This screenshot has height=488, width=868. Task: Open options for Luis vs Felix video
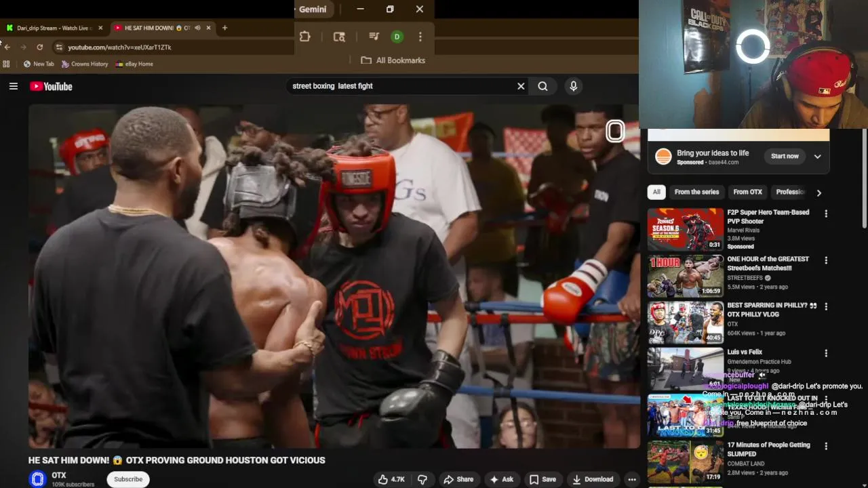tap(826, 353)
